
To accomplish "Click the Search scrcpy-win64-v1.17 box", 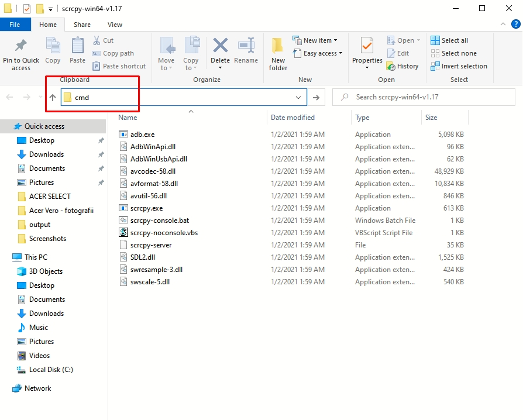I will click(x=424, y=97).
